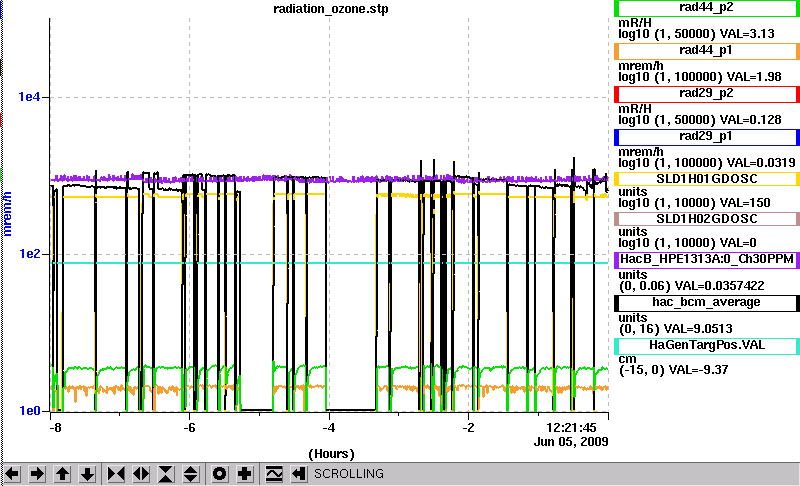Click the -4 hours x-axis tick label
The height and width of the screenshot is (486, 800).
click(329, 427)
